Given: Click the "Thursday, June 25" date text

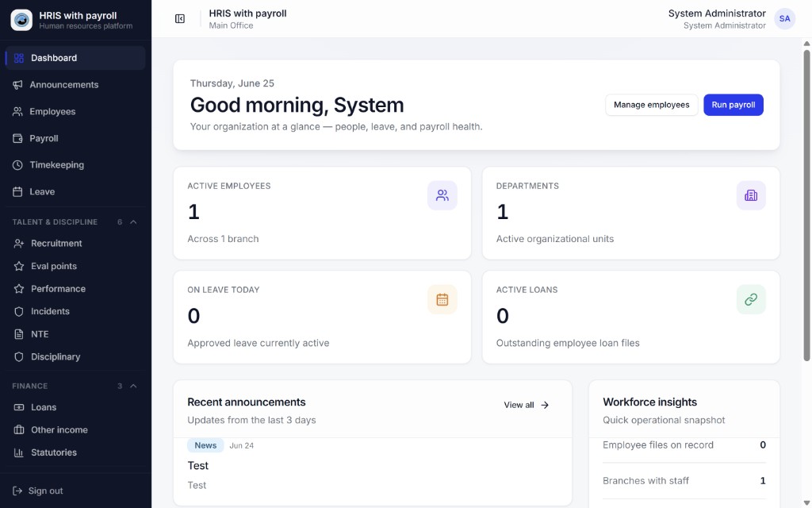Looking at the screenshot, I should tap(232, 83).
